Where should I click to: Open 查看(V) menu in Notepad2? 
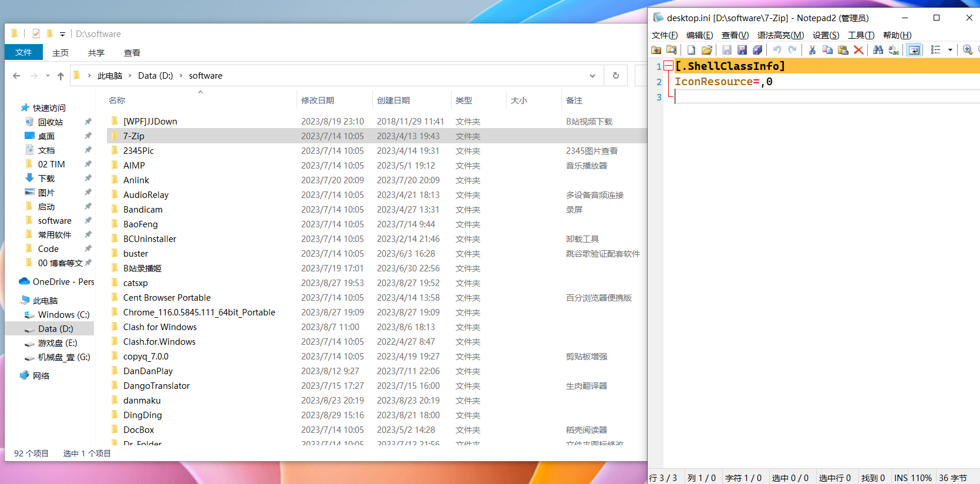(x=735, y=35)
